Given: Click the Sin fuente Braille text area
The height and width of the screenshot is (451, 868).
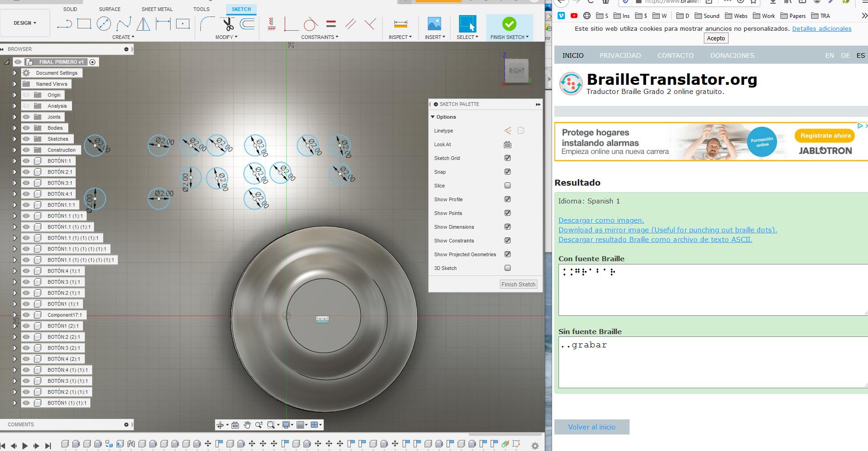Looking at the screenshot, I should click(713, 362).
